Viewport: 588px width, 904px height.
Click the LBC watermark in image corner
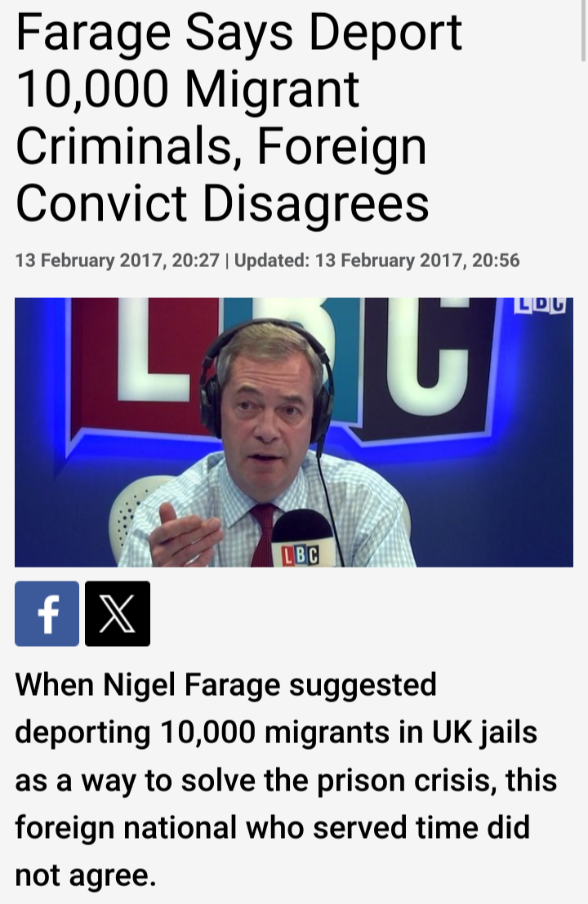[x=540, y=305]
